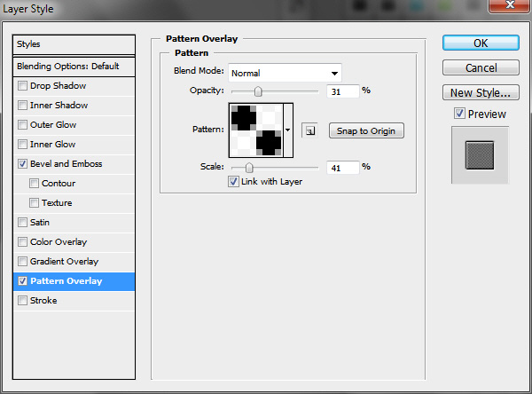Click the Cancel button
The image size is (532, 394).
[x=481, y=67]
